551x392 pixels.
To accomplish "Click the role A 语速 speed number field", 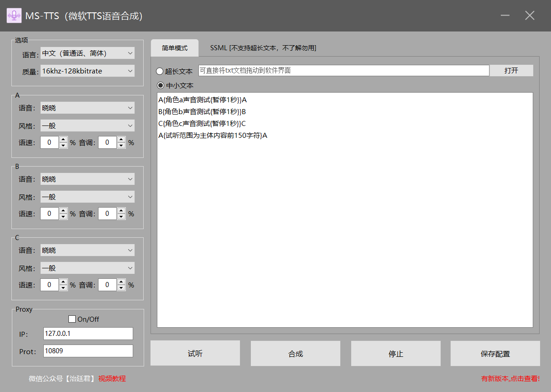I will coord(50,142).
